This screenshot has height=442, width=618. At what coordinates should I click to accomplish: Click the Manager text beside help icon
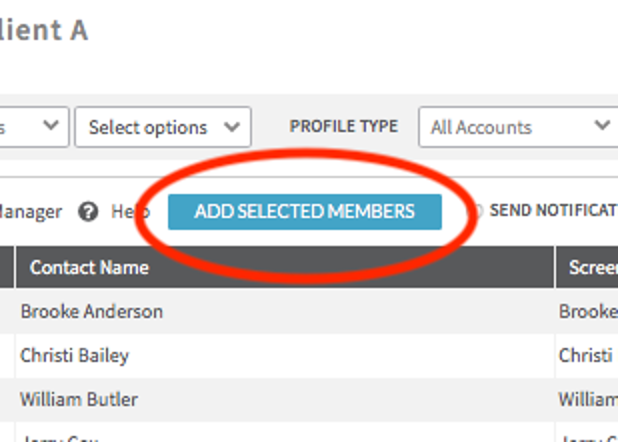pos(31,212)
